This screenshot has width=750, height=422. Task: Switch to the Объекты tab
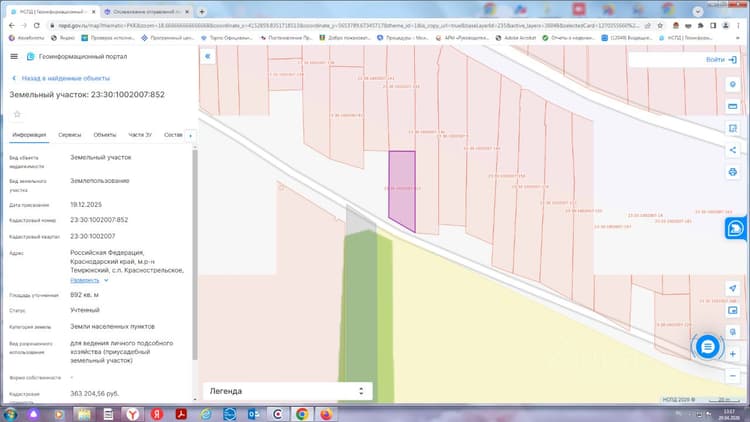[105, 135]
